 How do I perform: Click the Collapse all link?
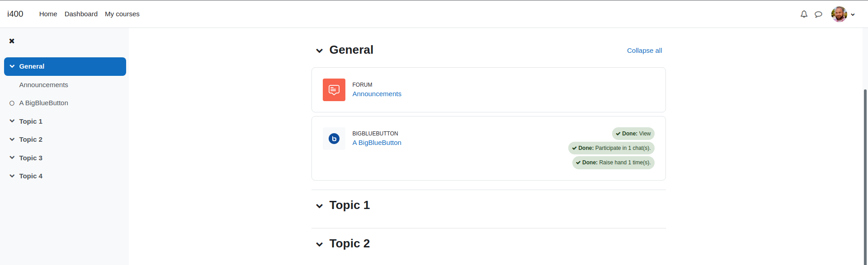[x=644, y=51]
